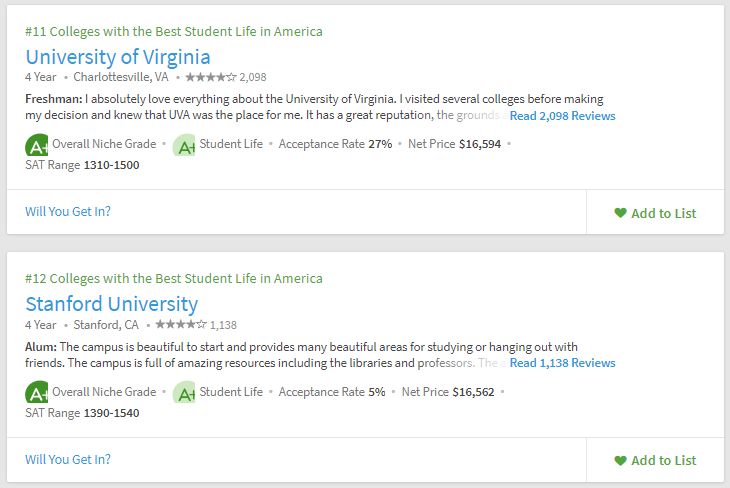Screen dimensions: 730x488
Task: Click Stanford's Student Life A+ badge
Action: click(184, 393)
